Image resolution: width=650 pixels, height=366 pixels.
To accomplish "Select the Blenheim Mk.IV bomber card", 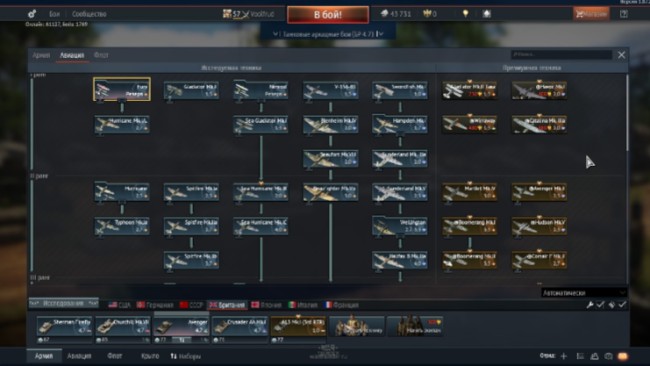I will (330, 124).
